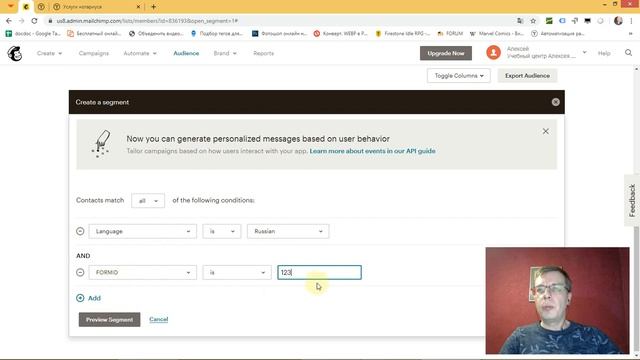Change the Contacts match all dropdown
The height and width of the screenshot is (360, 640).
tap(148, 200)
